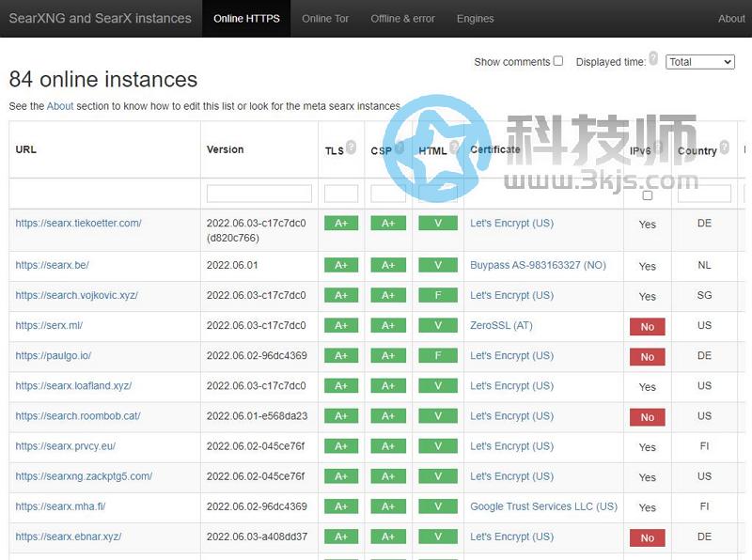The width and height of the screenshot is (752, 560).
Task: Open https://searx.ebnar.xyz/ link
Action: click(68, 537)
